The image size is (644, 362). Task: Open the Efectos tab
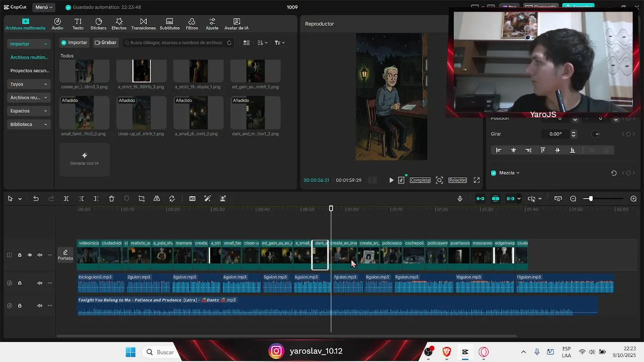(x=119, y=24)
